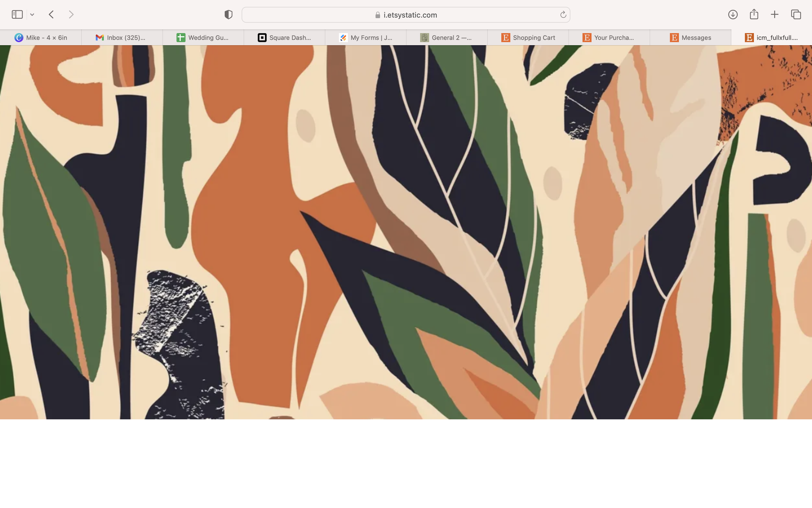812x508 pixels.
Task: Open the Share menu
Action: tap(754, 14)
